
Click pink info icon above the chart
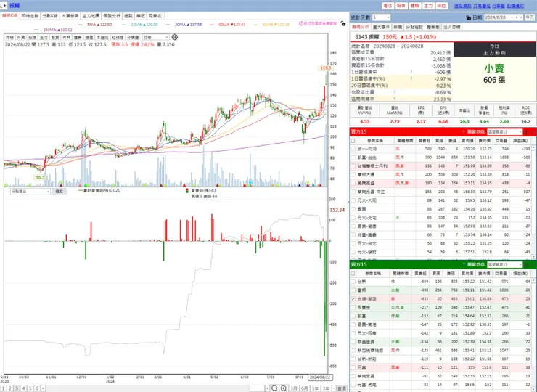point(301,24)
